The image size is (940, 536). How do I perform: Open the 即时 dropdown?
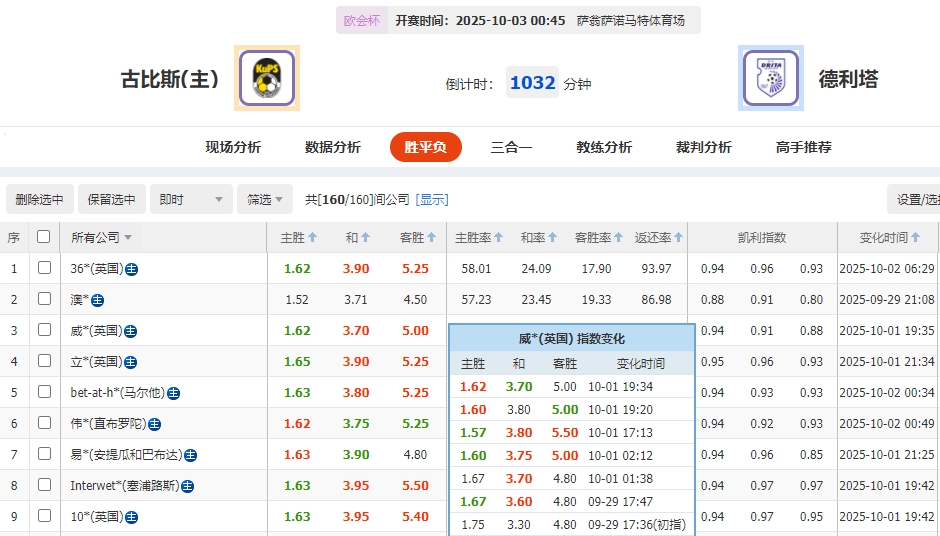(x=191, y=199)
